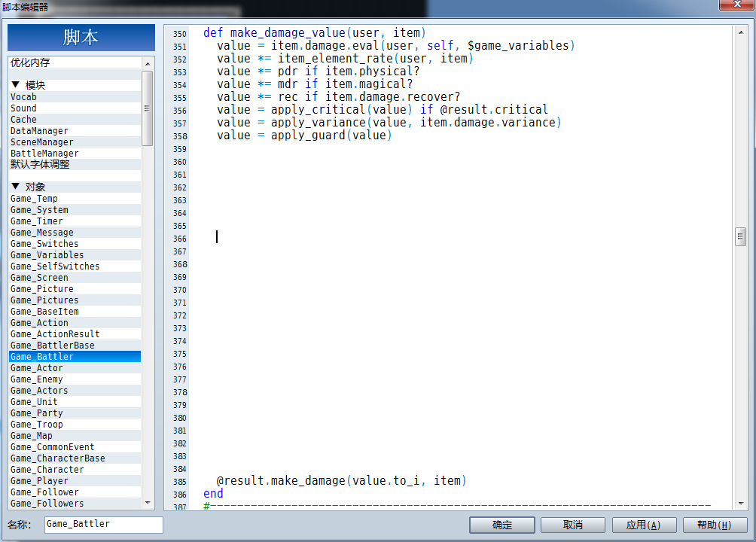Image resolution: width=756 pixels, height=542 pixels.
Task: Select the Vocab script
Action: click(x=75, y=97)
